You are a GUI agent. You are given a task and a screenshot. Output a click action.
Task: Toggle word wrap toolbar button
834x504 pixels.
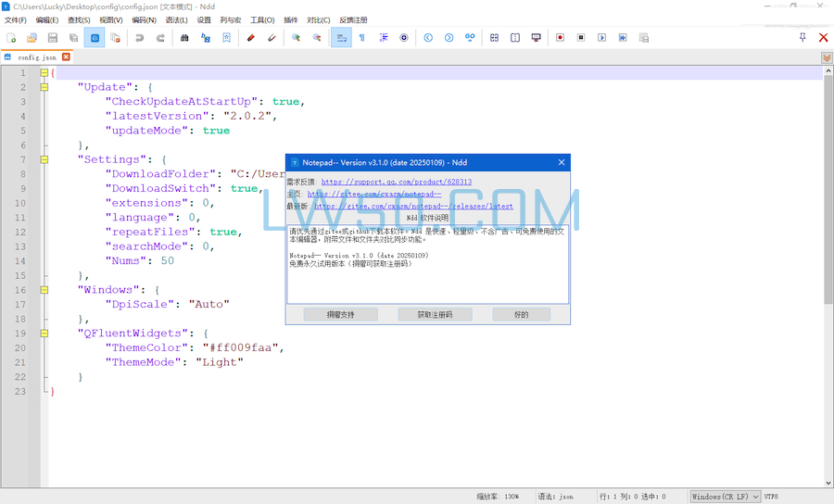click(341, 38)
